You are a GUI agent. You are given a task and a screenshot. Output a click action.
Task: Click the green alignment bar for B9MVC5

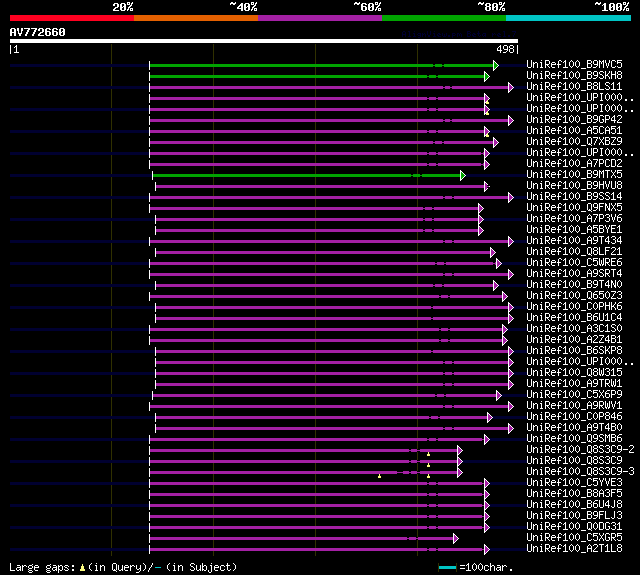[324, 65]
